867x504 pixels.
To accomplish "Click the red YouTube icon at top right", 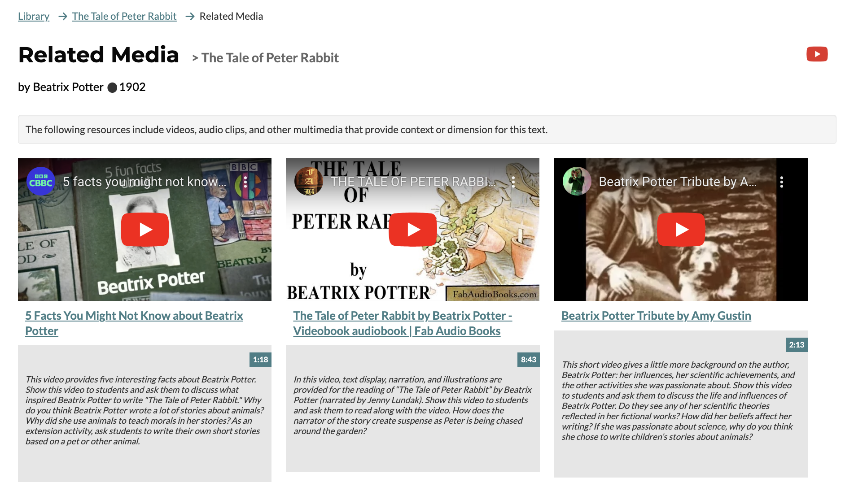I will click(817, 54).
